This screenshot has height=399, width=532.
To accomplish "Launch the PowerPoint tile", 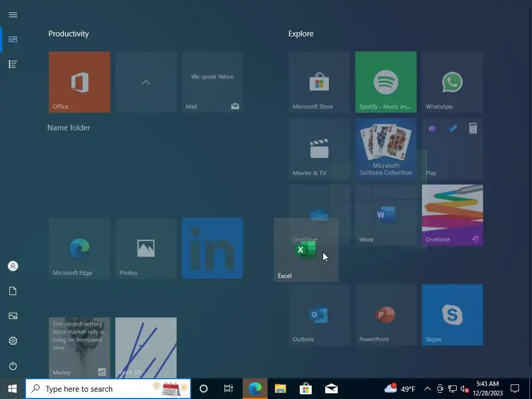I will pyautogui.click(x=386, y=315).
